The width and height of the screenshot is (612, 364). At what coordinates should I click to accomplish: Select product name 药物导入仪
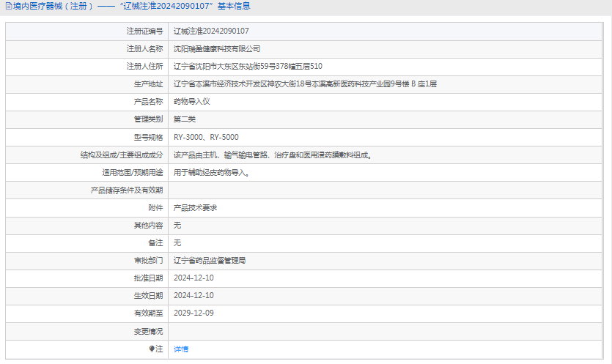(x=191, y=101)
